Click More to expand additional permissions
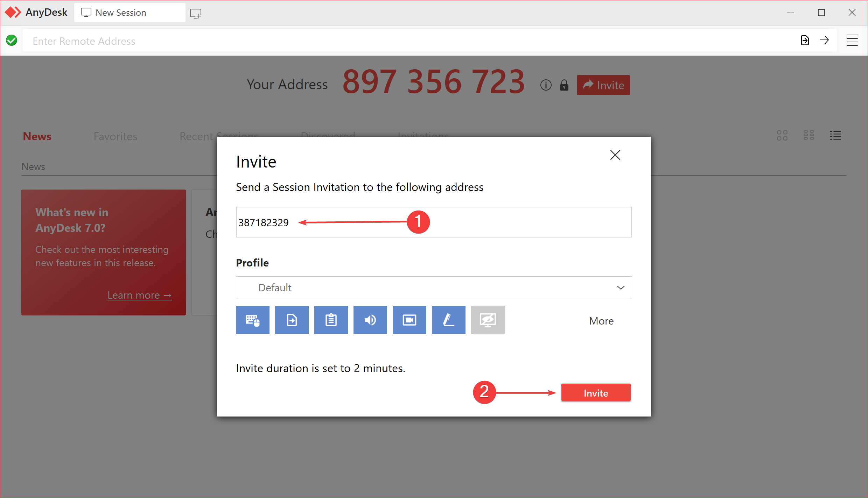Image resolution: width=868 pixels, height=498 pixels. click(602, 320)
